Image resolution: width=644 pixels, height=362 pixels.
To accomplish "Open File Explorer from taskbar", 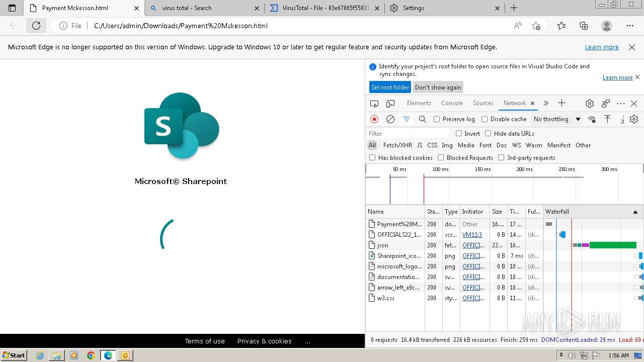I will 57,355.
